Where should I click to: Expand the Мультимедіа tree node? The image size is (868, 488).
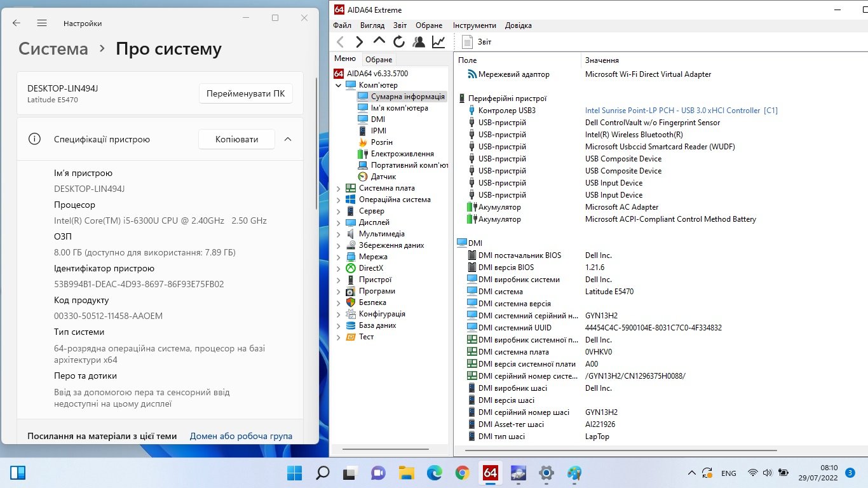click(x=338, y=234)
